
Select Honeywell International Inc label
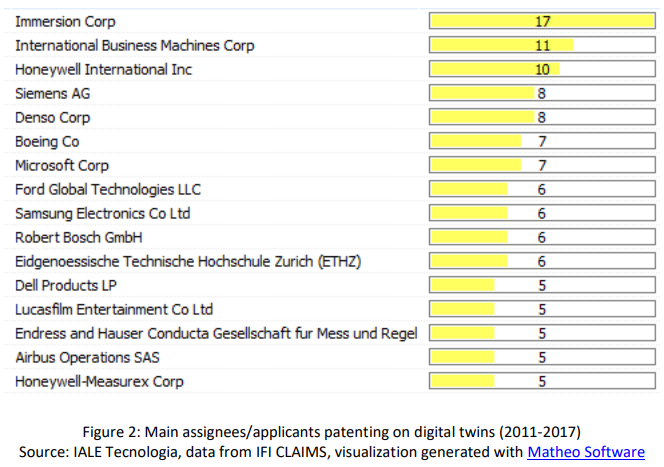tap(103, 69)
